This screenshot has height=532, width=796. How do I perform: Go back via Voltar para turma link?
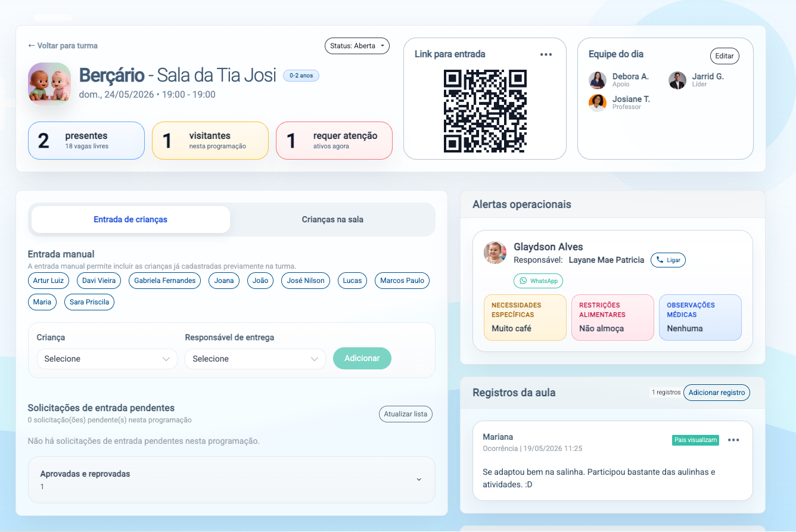coord(63,46)
